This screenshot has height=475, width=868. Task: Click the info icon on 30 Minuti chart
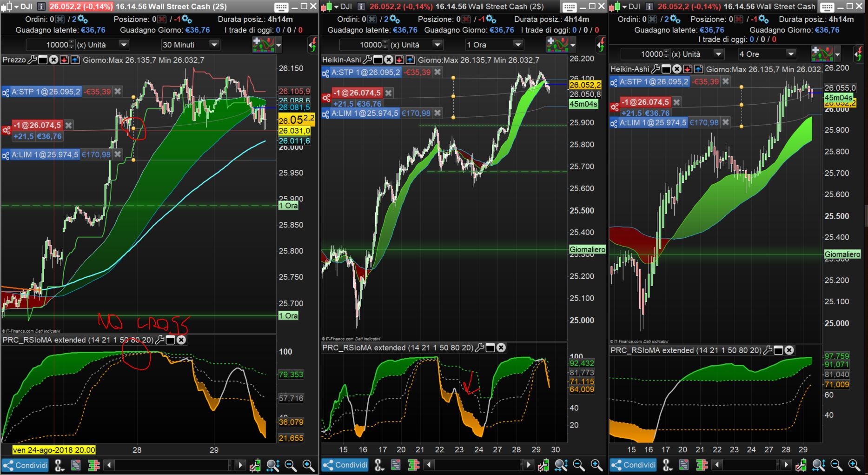point(41,7)
